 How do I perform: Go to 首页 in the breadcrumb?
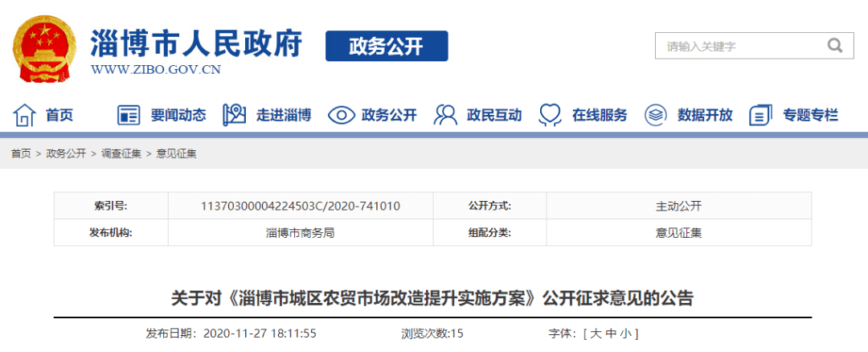click(21, 153)
